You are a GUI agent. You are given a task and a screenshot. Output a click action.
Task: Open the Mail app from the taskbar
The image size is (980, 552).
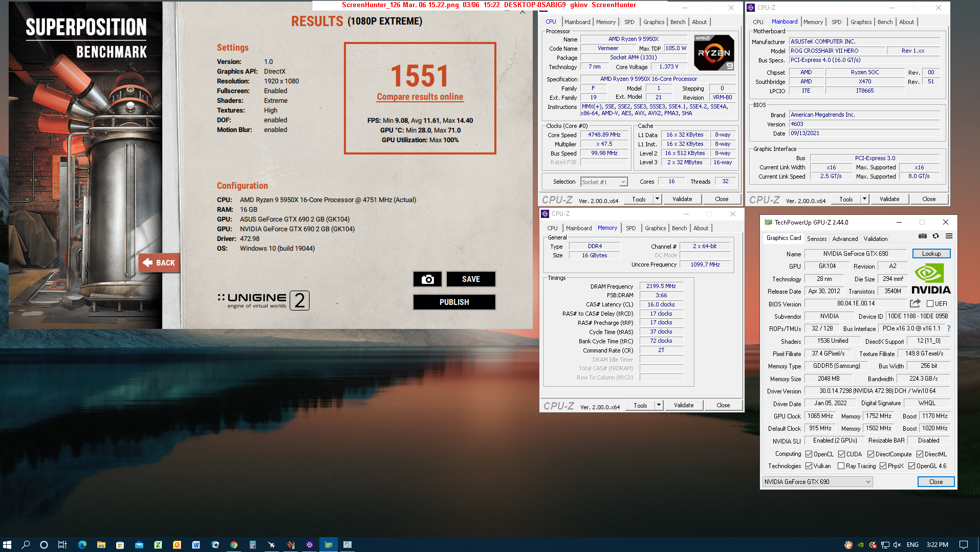(139, 545)
